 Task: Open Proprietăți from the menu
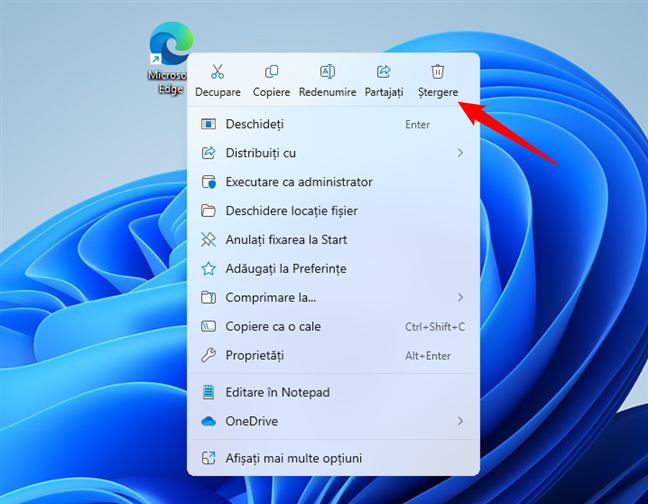[333, 355]
